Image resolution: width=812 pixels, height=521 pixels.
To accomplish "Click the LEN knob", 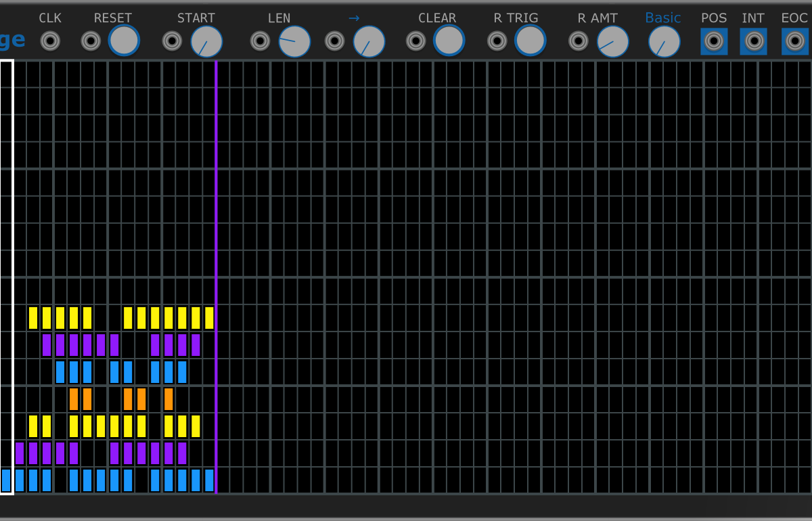I will [x=294, y=41].
